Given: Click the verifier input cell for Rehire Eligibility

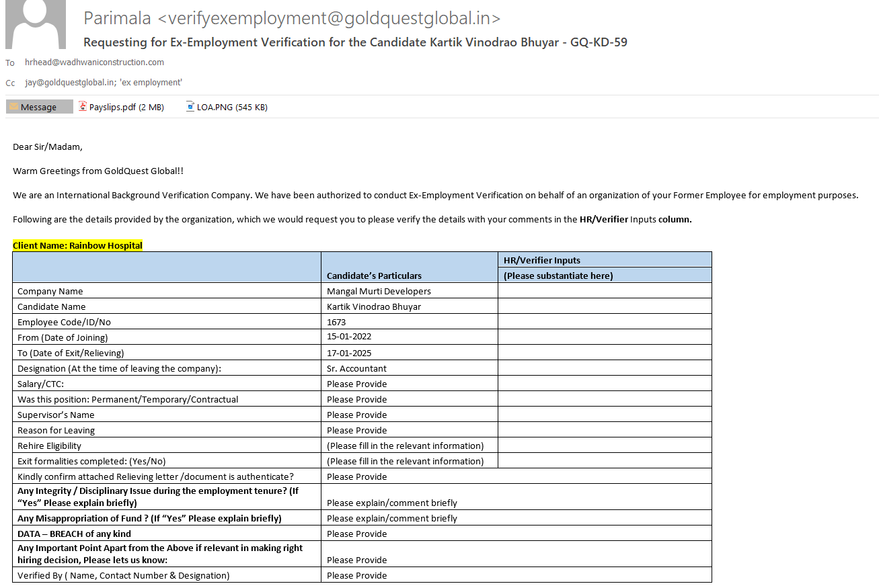Looking at the screenshot, I should coord(604,446).
